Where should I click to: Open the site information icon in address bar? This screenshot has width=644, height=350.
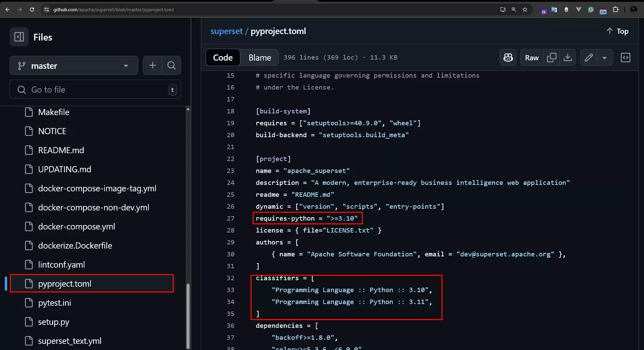tap(47, 10)
